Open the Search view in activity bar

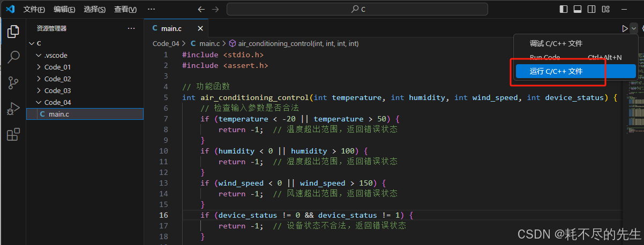(13, 57)
